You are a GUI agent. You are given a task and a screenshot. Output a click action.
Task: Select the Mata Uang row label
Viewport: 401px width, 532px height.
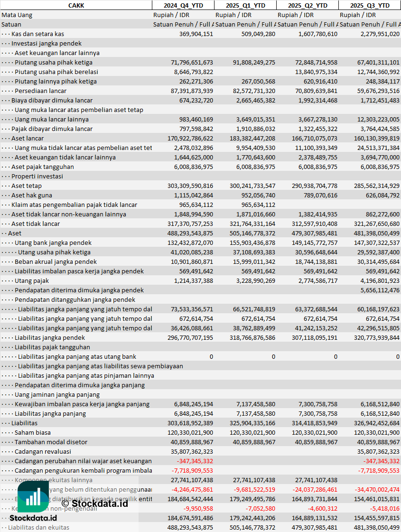(17, 15)
